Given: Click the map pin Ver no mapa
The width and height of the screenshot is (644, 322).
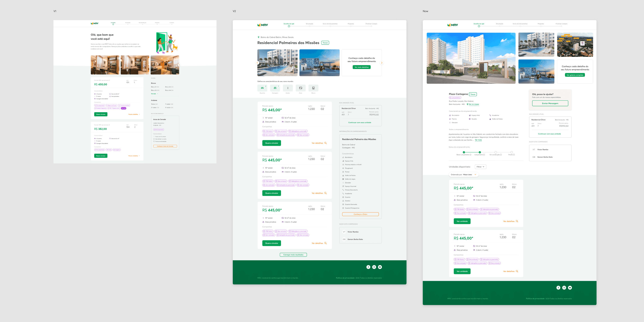Looking at the screenshot, I should pos(472,104).
